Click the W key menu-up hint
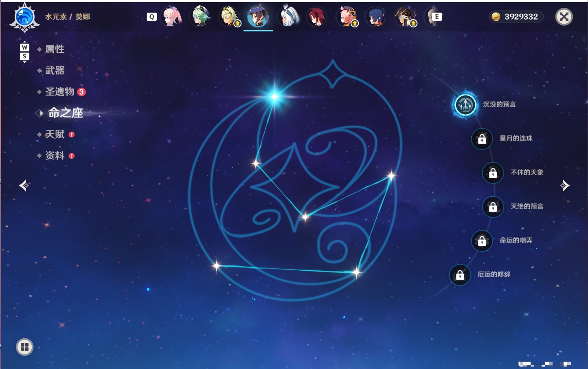Viewport: 588px width, 369px height. click(x=24, y=47)
